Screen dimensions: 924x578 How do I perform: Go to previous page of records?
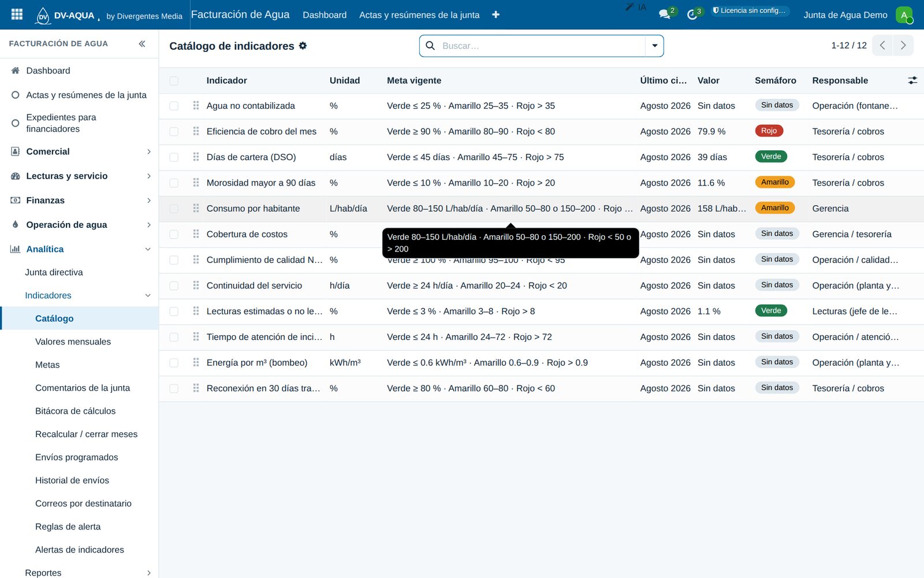882,45
